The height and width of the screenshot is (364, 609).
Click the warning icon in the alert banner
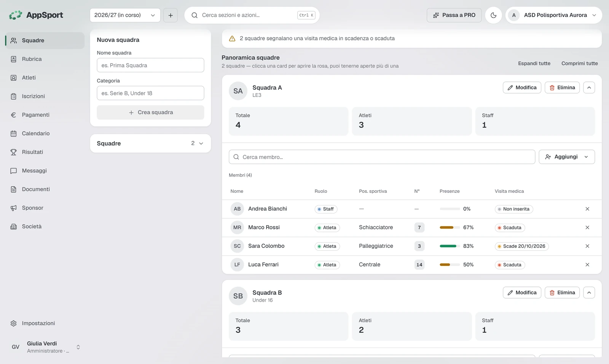tap(232, 38)
